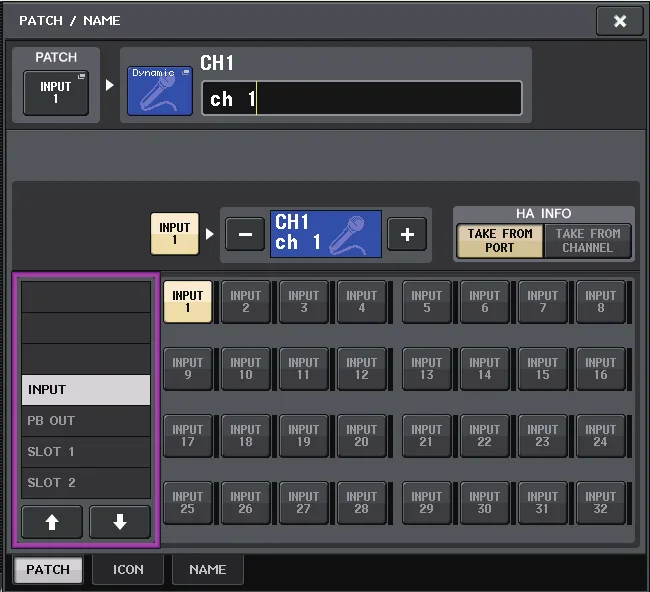Pick INPUT 31 port
The image size is (650, 592).
click(543, 503)
